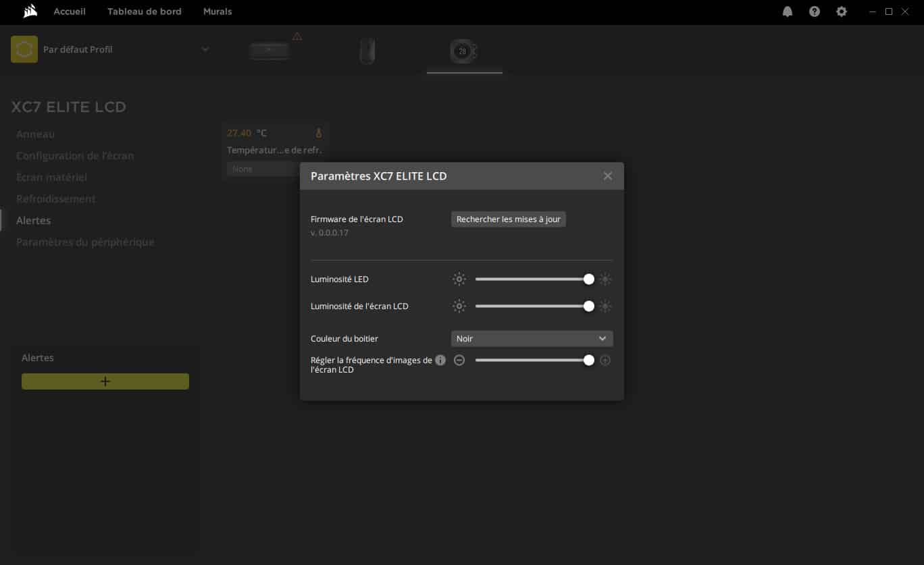Click Rechercher les mises à jour

click(509, 219)
